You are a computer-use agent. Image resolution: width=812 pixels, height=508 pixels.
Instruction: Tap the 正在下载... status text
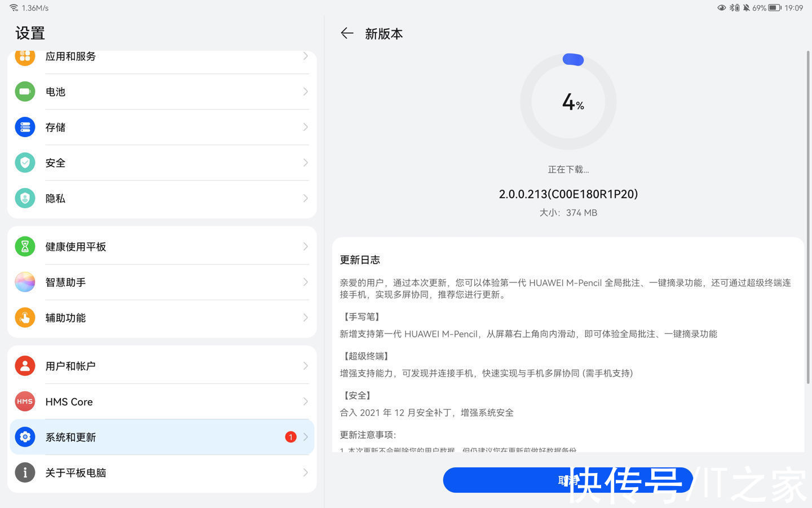(x=568, y=169)
